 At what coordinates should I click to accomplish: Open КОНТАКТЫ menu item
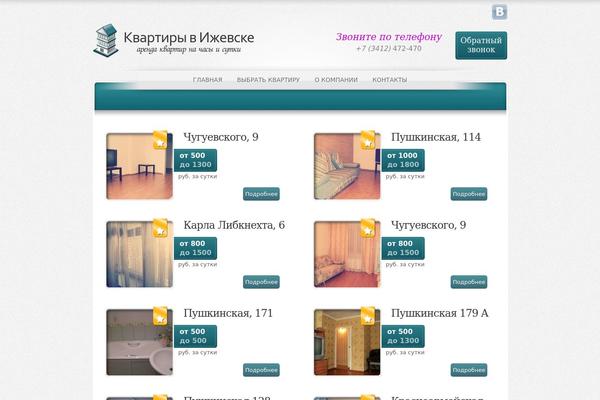click(x=390, y=80)
